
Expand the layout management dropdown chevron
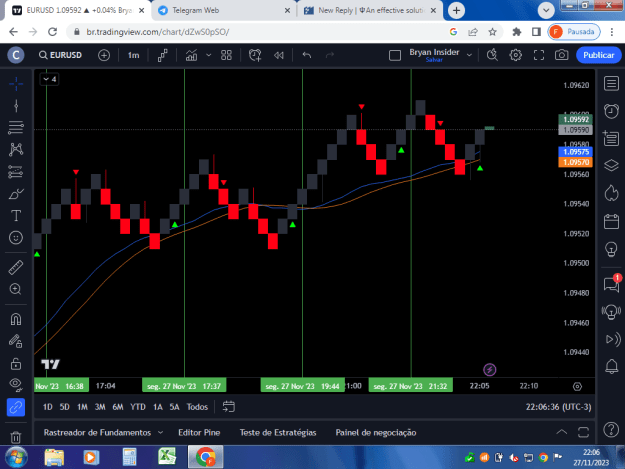pos(470,55)
